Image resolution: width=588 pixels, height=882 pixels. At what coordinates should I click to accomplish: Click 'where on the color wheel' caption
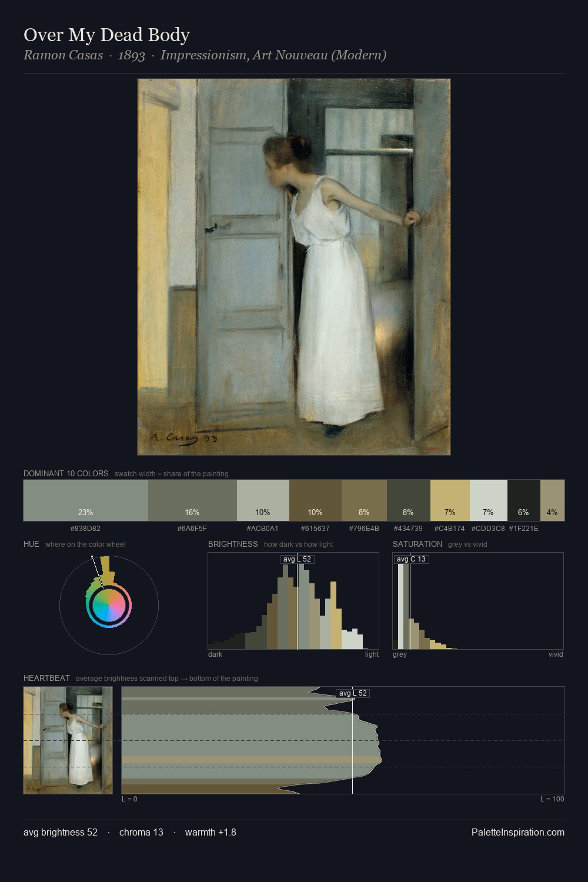(85, 544)
